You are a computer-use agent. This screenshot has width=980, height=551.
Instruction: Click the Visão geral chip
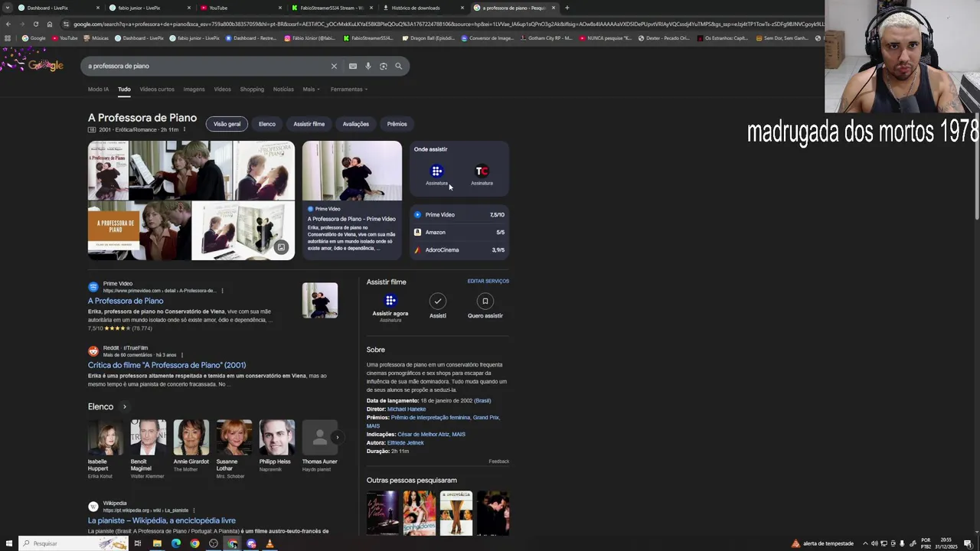[227, 124]
